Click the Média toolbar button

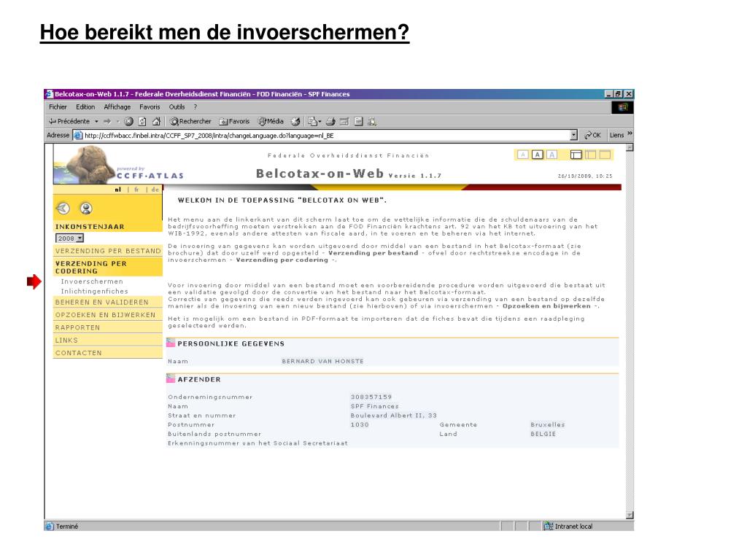tap(271, 122)
